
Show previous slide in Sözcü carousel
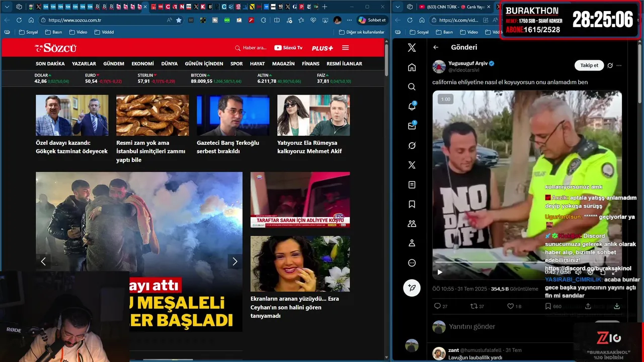[43, 261]
